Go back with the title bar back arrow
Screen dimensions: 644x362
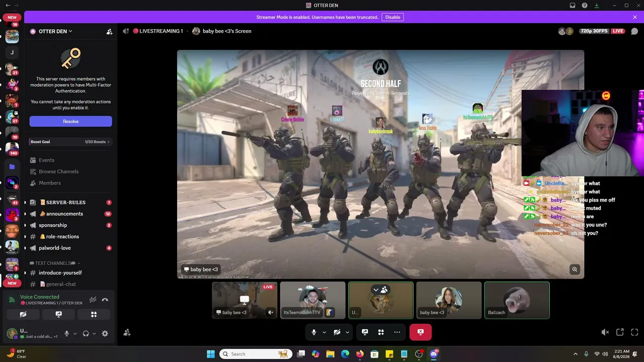click(8, 6)
